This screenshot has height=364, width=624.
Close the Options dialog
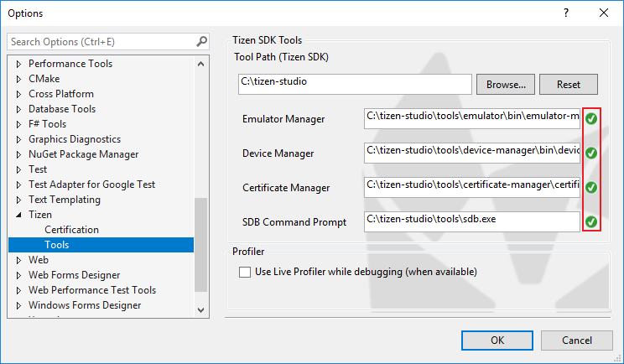604,13
